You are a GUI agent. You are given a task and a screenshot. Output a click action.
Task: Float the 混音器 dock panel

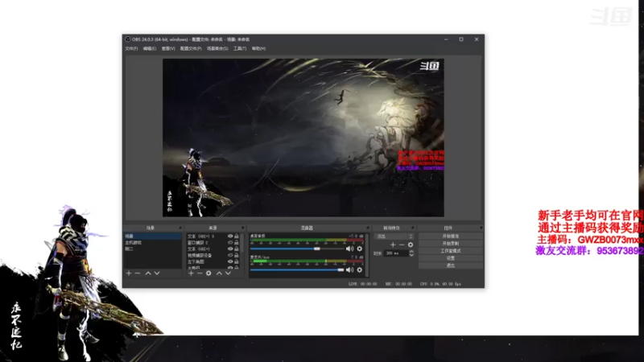point(368,228)
